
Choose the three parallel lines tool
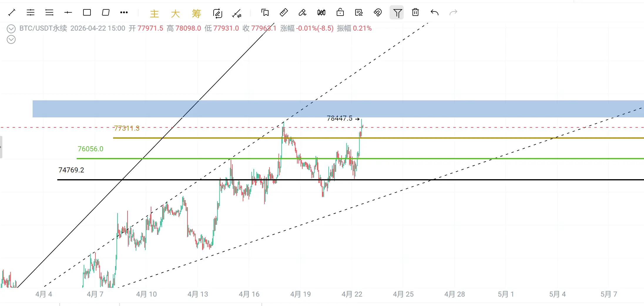pos(49,12)
